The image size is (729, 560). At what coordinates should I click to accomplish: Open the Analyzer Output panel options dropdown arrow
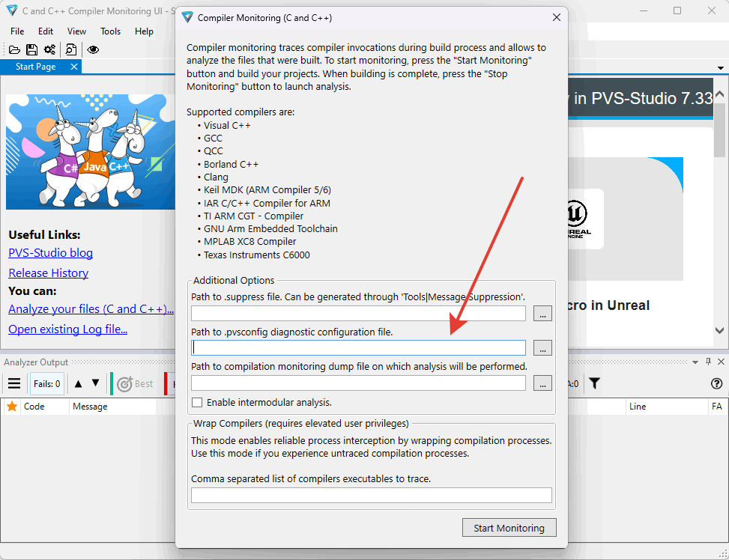tap(695, 362)
